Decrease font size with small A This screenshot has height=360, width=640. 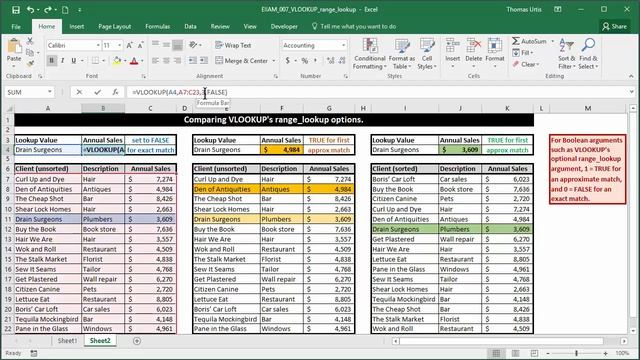click(x=140, y=45)
